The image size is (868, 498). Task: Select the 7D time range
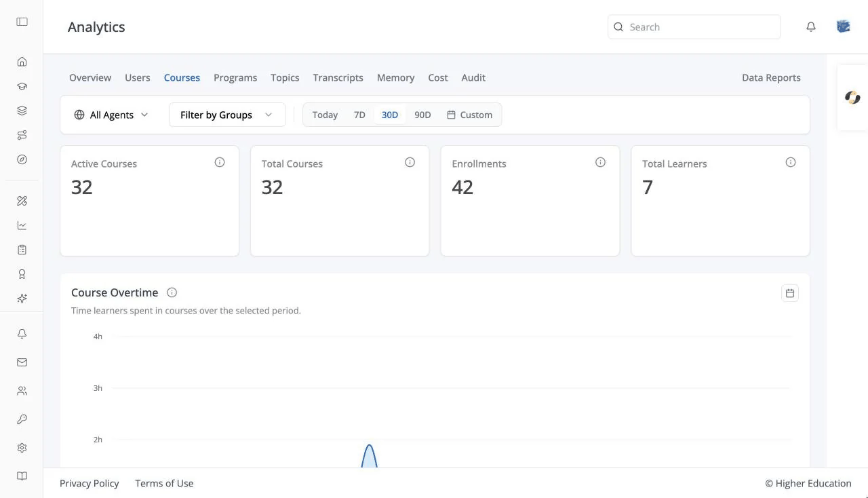(359, 115)
